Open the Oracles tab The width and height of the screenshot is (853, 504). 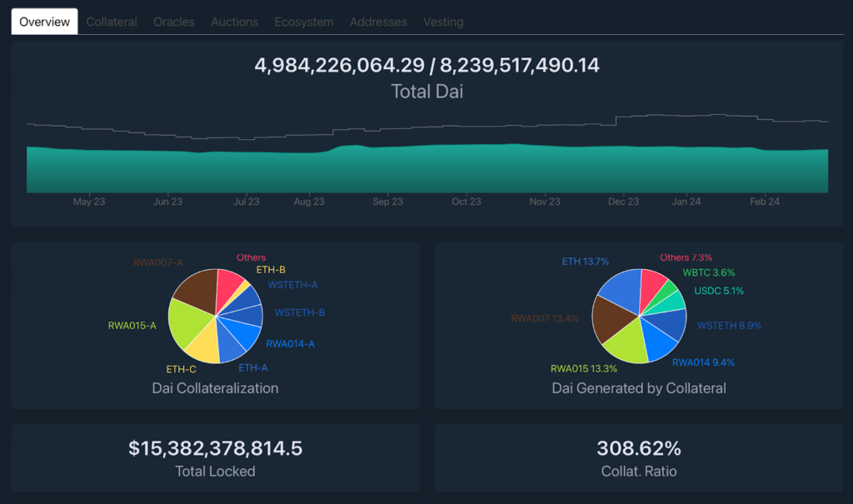173,22
